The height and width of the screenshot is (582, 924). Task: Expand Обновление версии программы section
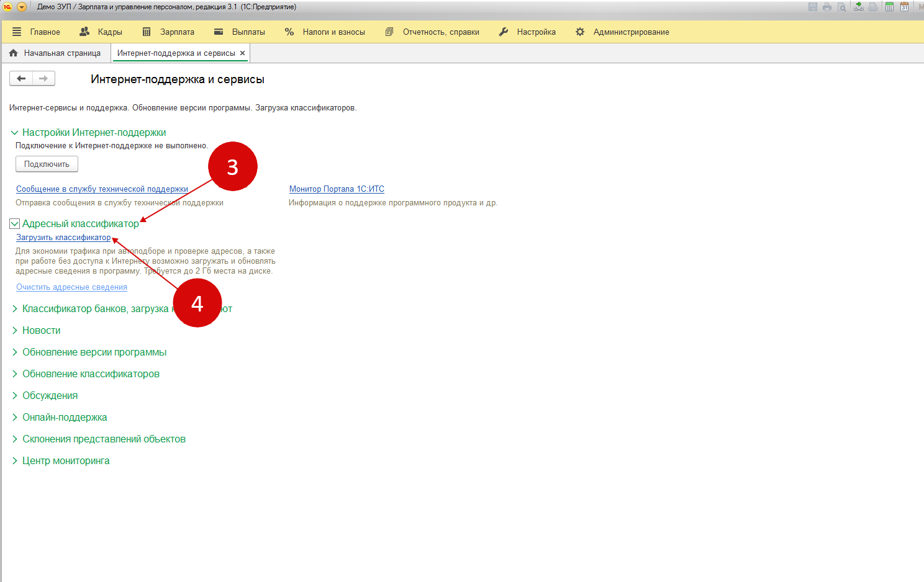point(15,352)
